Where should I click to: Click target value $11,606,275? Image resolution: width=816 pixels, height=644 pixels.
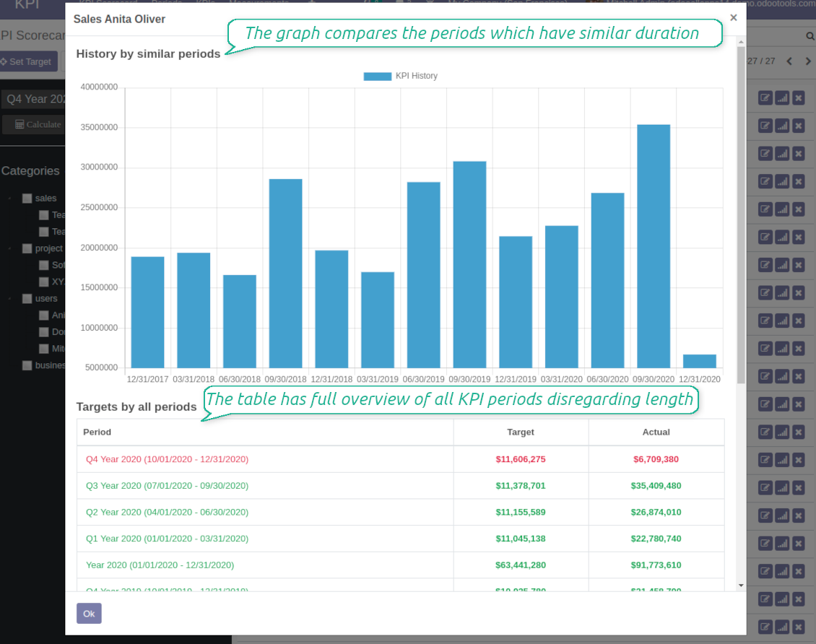pos(521,459)
